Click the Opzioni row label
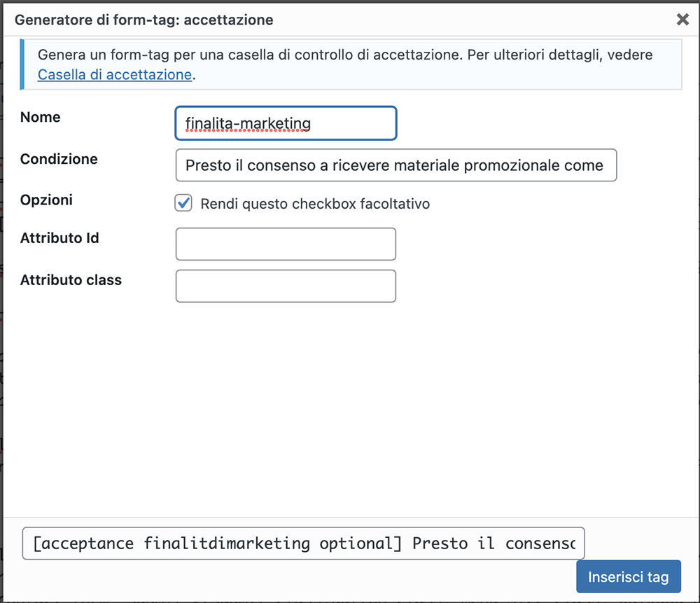The image size is (700, 603). (x=46, y=200)
